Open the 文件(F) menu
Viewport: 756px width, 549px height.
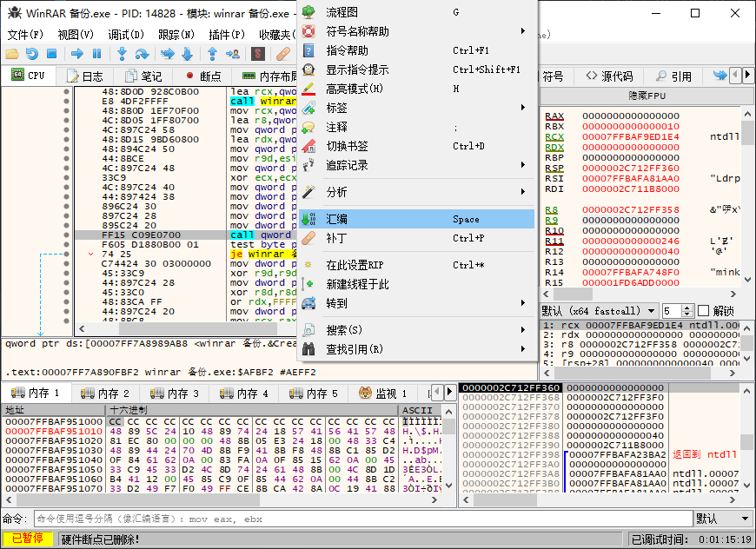click(x=25, y=35)
